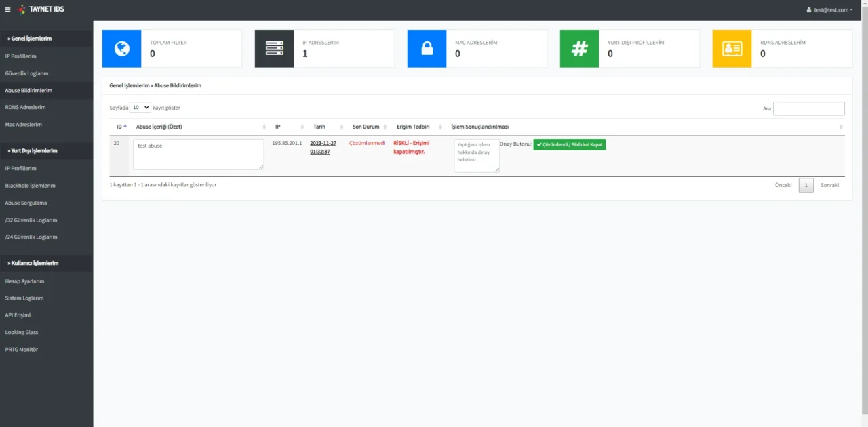Image resolution: width=868 pixels, height=427 pixels.
Task: Click the date 2023-11-27 01:32:37
Action: [323, 147]
